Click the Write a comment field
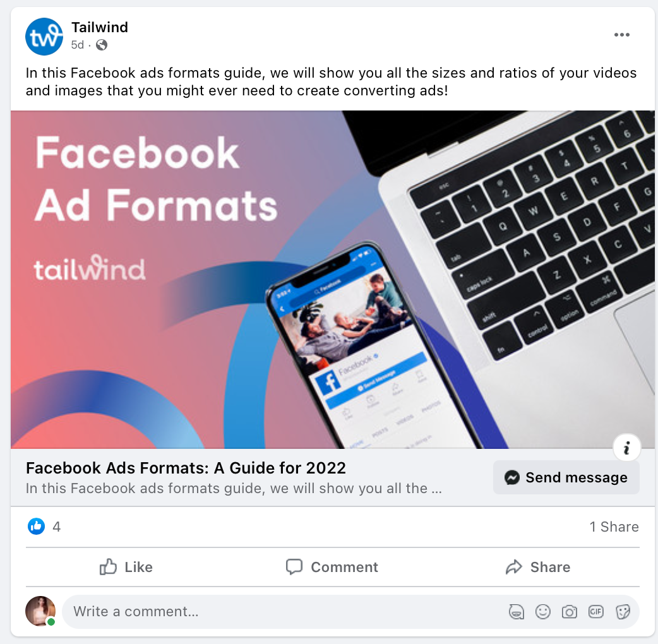658x644 pixels. click(285, 612)
